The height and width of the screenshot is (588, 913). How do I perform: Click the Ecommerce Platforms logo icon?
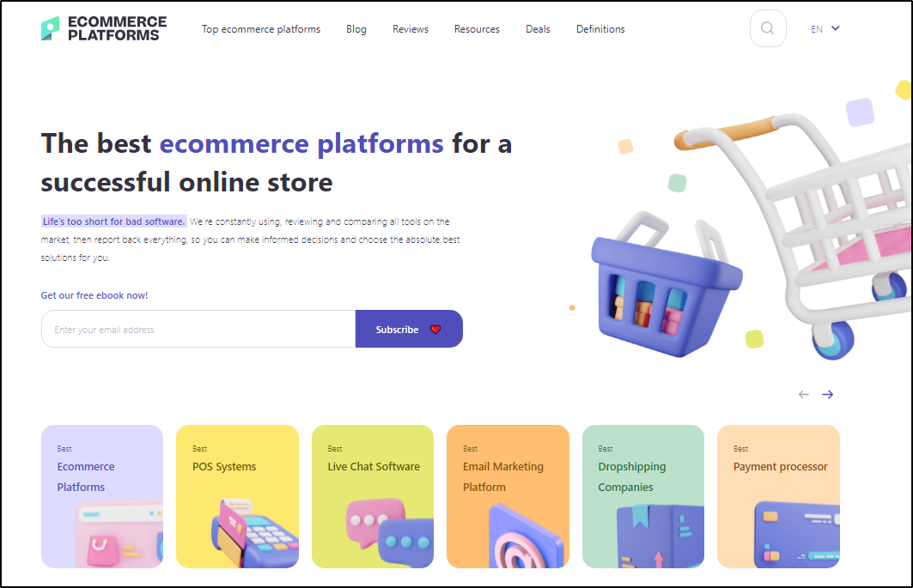(50, 28)
